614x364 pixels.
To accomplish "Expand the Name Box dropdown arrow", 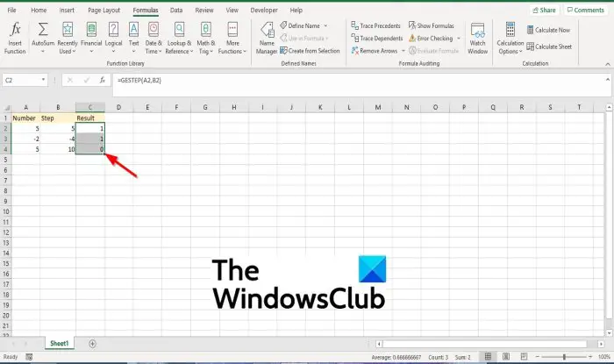I will [x=43, y=80].
